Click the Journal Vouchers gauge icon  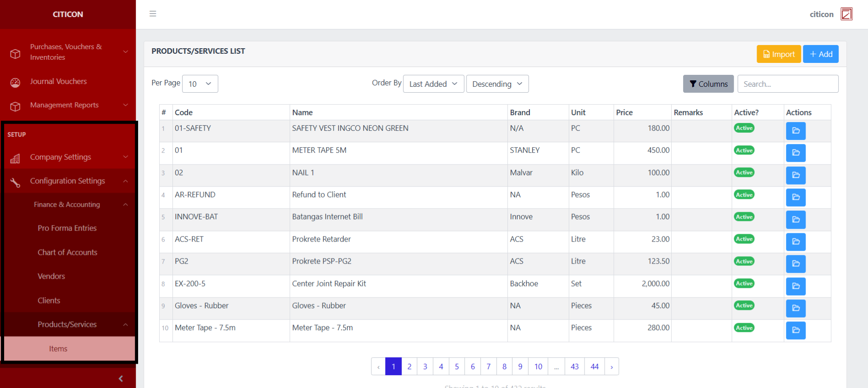click(15, 83)
